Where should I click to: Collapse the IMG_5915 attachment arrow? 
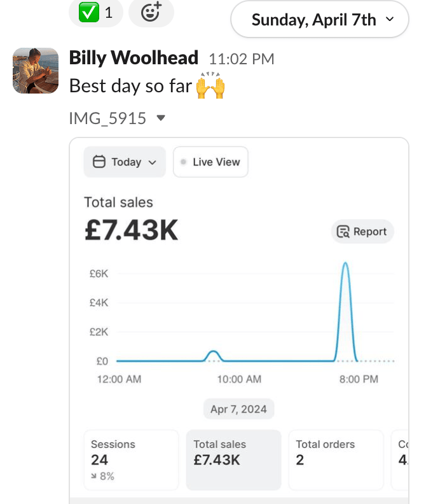coord(161,118)
